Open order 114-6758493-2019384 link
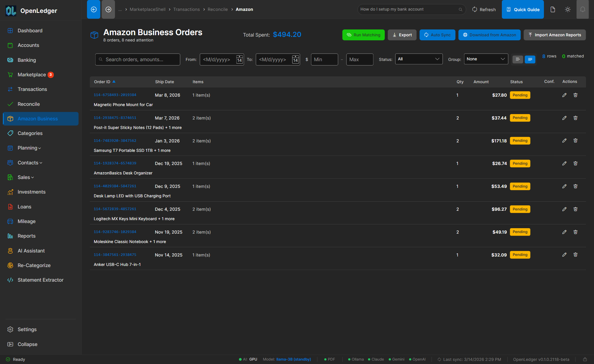This screenshot has width=594, height=364. [x=115, y=95]
